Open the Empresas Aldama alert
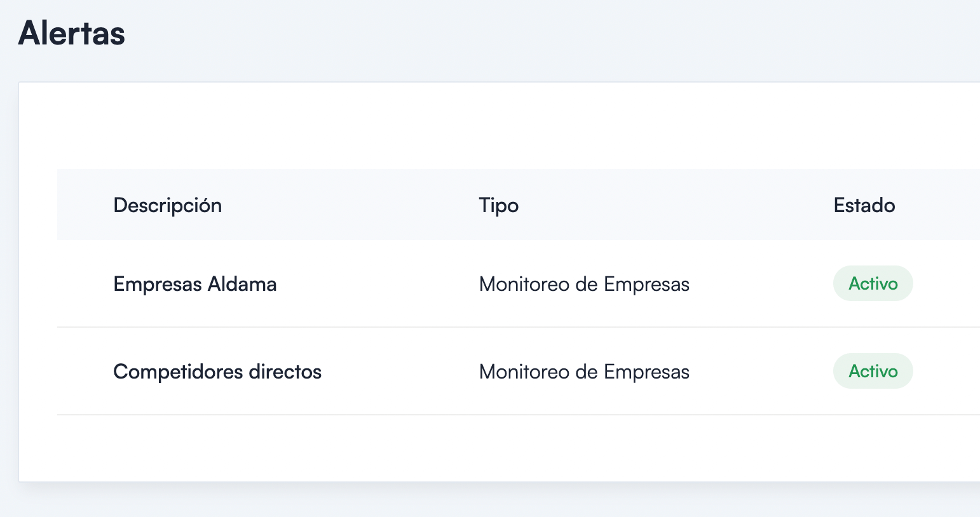This screenshot has height=517, width=980. tap(195, 284)
